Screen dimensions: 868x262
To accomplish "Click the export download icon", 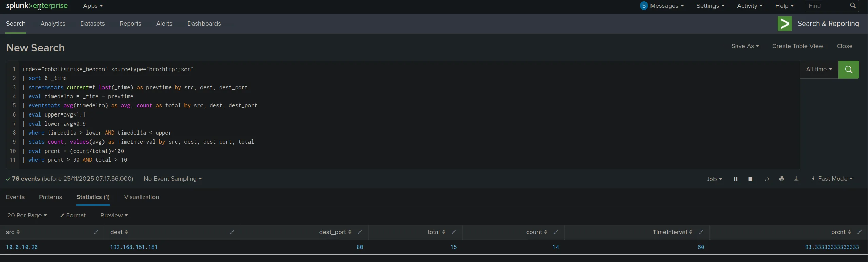I will coord(796,179).
